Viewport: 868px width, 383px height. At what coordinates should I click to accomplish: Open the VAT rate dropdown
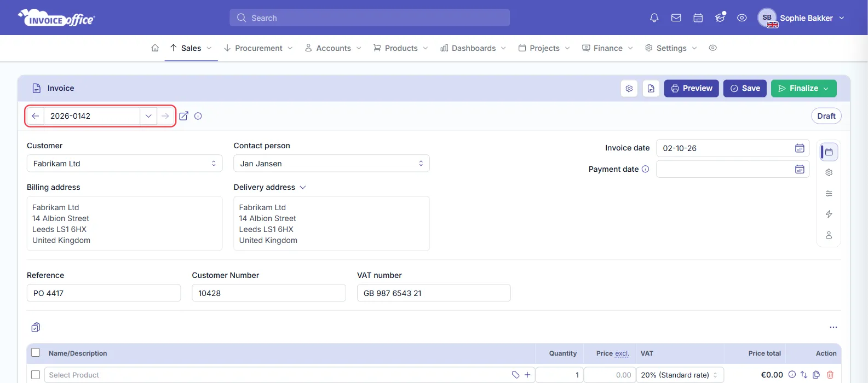680,375
